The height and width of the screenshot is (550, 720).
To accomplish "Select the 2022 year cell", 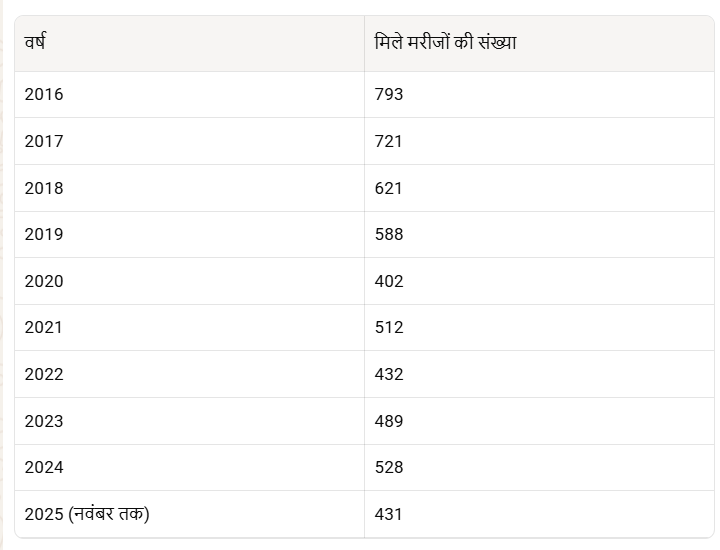I will (x=44, y=374).
